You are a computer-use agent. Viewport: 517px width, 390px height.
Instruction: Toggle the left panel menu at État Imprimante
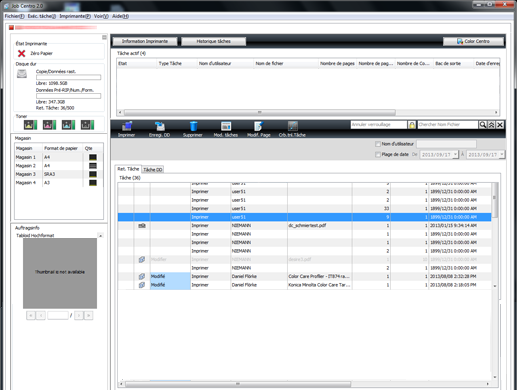tap(104, 37)
